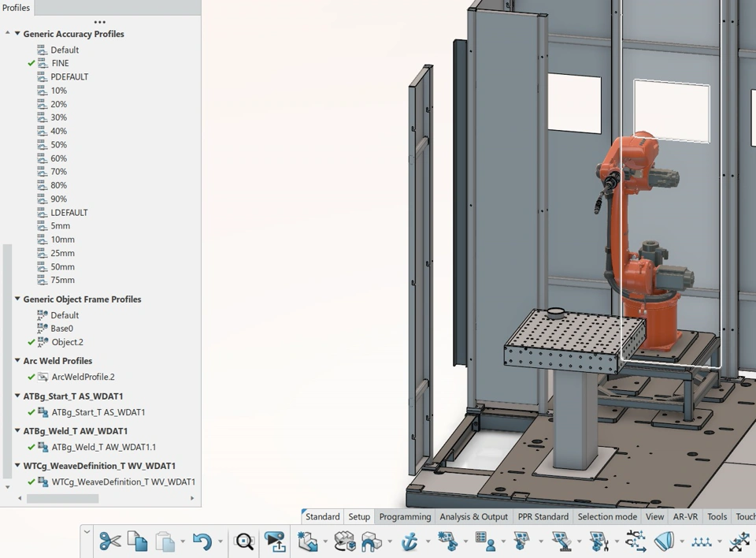Click the robot panel with wrench icon
The image size is (756, 558).
598,541
